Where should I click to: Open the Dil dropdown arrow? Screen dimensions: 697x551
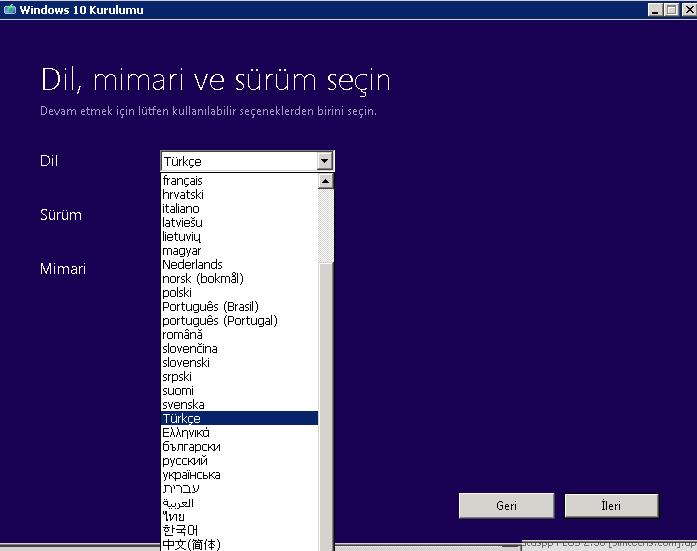pos(324,161)
